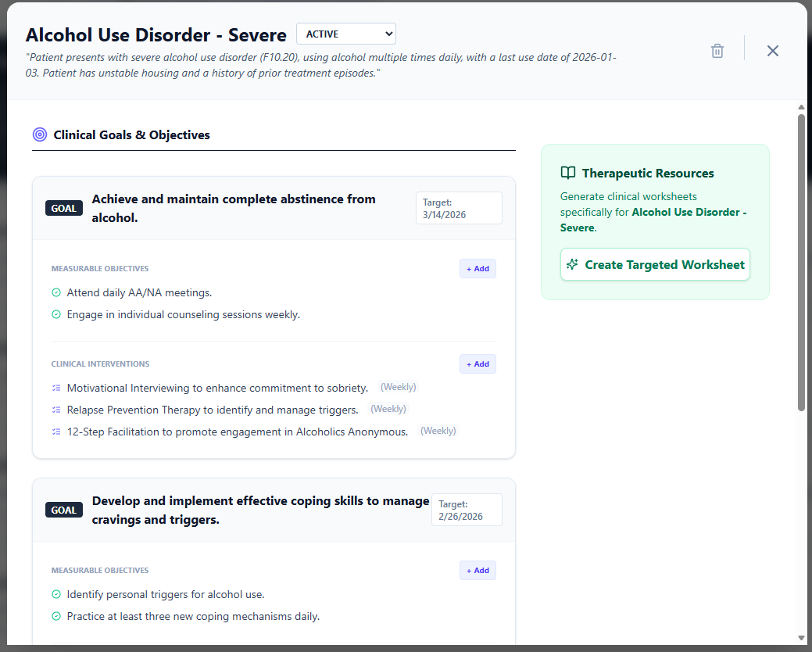This screenshot has height=652, width=812.
Task: Click Create Targeted Worksheet
Action: coord(655,264)
